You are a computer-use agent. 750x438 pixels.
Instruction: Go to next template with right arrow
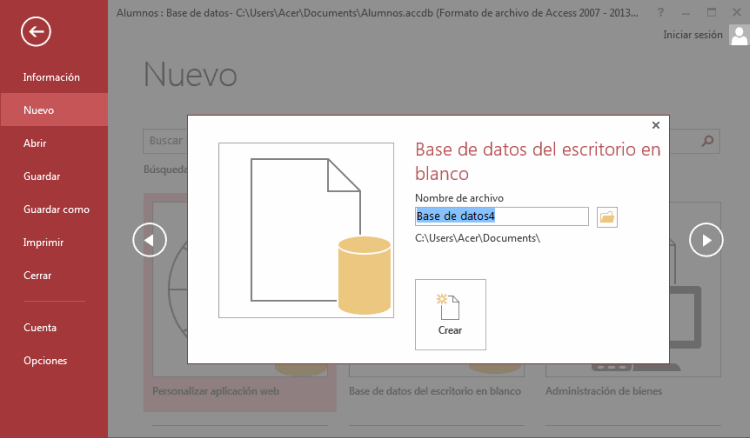point(706,240)
